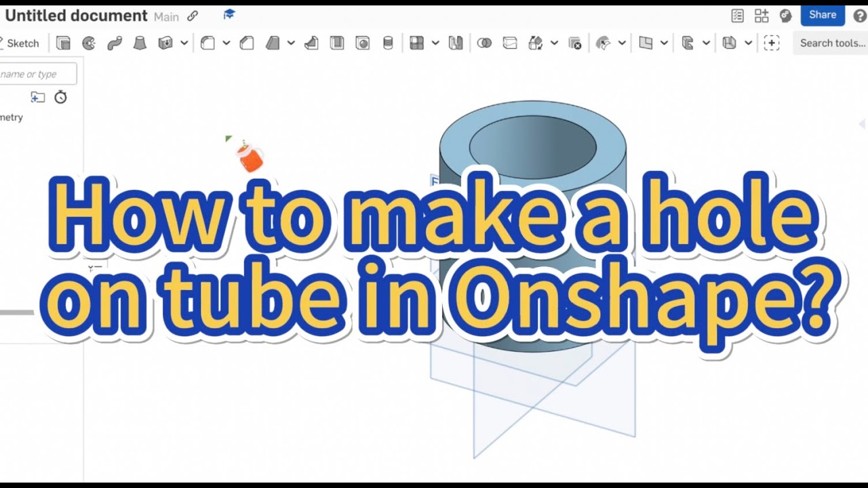
Task: Select the Fillet tool
Action: [x=208, y=43]
